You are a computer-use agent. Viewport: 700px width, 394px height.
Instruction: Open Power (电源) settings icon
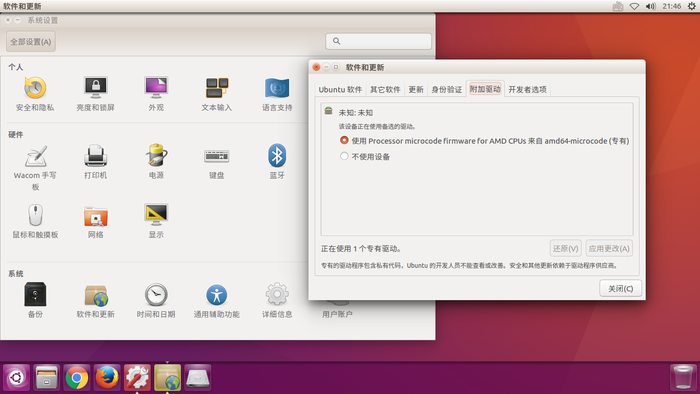pos(156,155)
